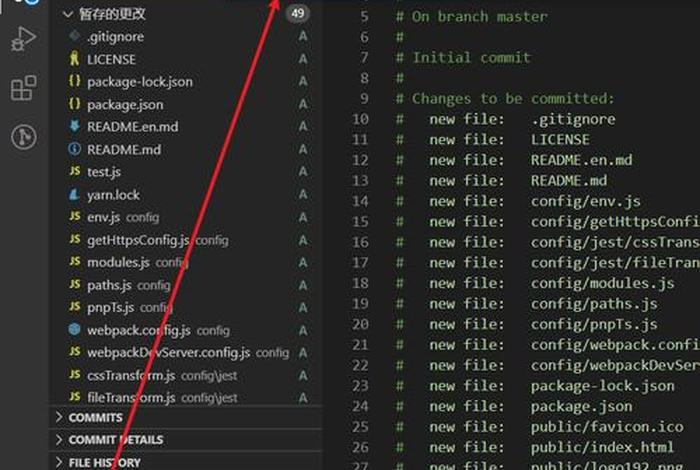Image resolution: width=700 pixels, height=470 pixels.
Task: Click editor line 'new file: config/modules.js'
Action: (535, 283)
